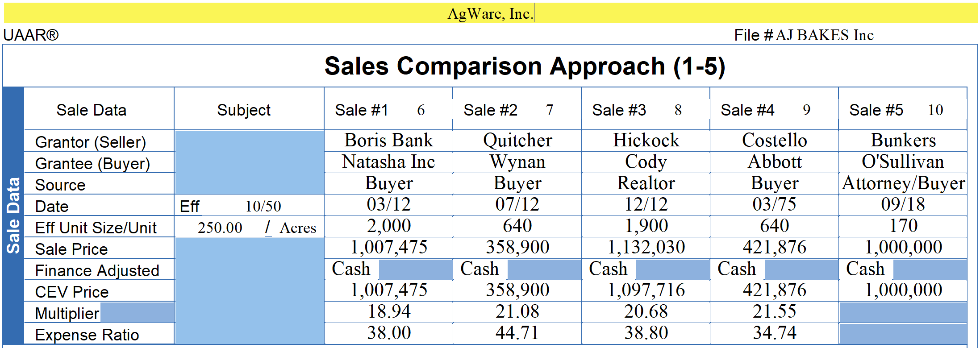This screenshot has height=348, width=980.
Task: Click the blank Sale #5 multiplier cell
Action: pyautogui.click(x=903, y=312)
